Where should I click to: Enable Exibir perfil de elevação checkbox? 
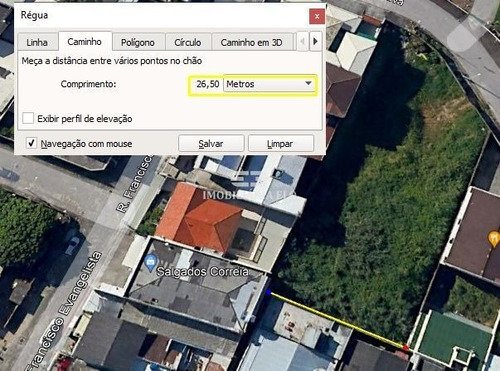pyautogui.click(x=28, y=118)
